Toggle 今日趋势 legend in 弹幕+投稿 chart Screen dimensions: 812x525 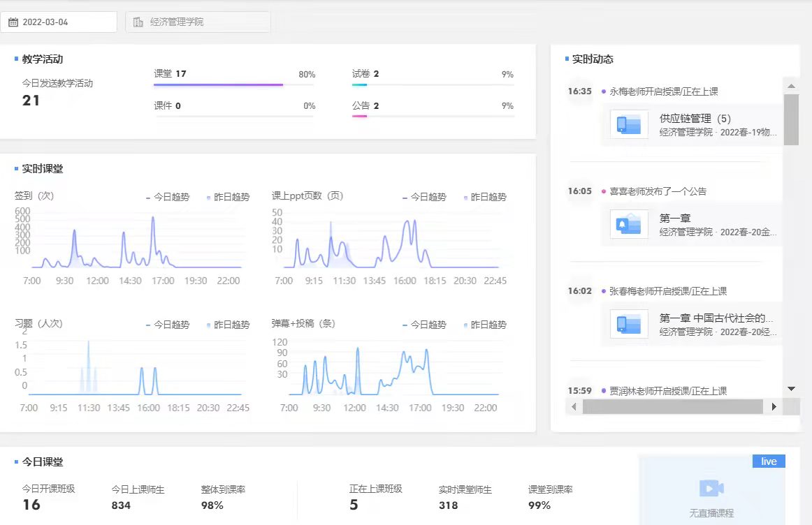coord(424,325)
